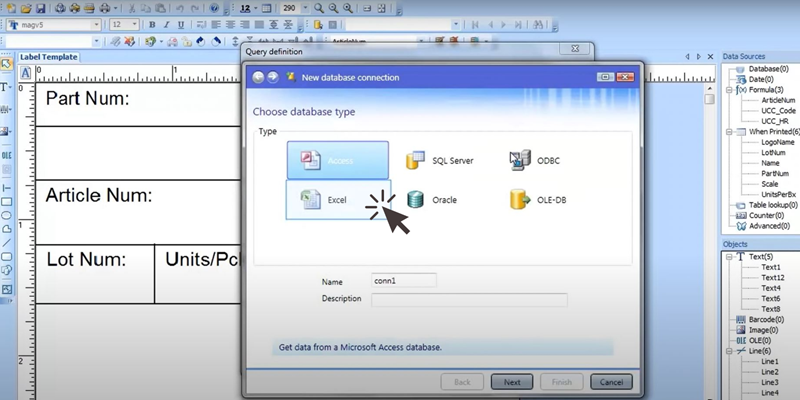Image resolution: width=800 pixels, height=400 pixels.
Task: Jump to the first record arrow
Action: click(476, 24)
